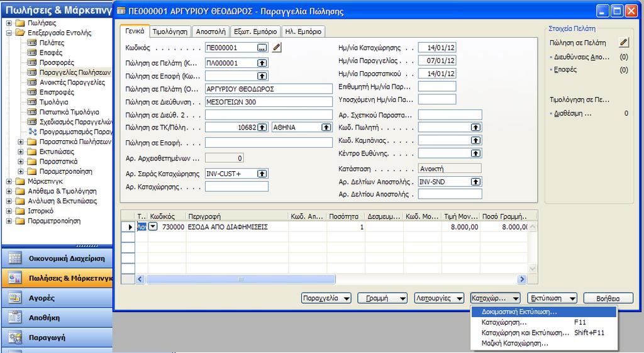Click lookup arrow for INV-SND shipment series

point(475,182)
